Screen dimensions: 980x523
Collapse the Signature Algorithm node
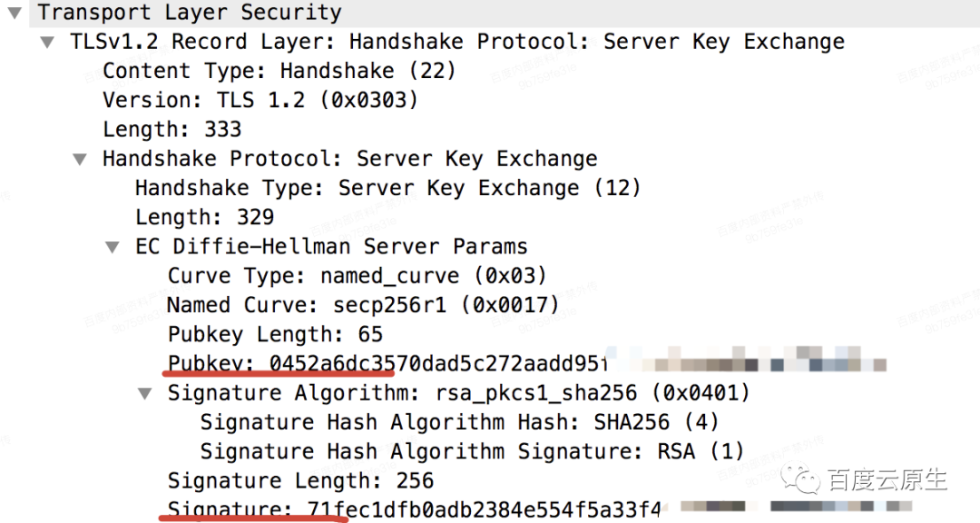pos(145,393)
